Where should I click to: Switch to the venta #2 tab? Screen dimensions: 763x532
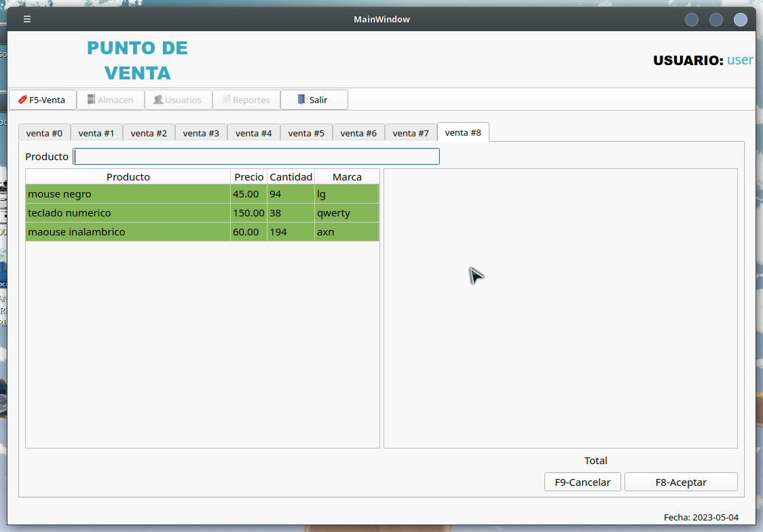pos(149,133)
